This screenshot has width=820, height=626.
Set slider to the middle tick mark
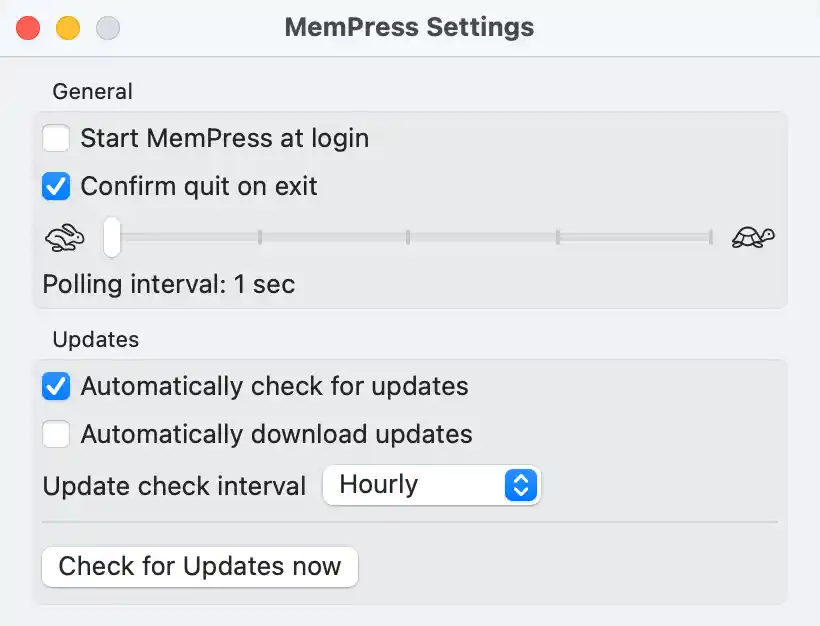pos(408,237)
